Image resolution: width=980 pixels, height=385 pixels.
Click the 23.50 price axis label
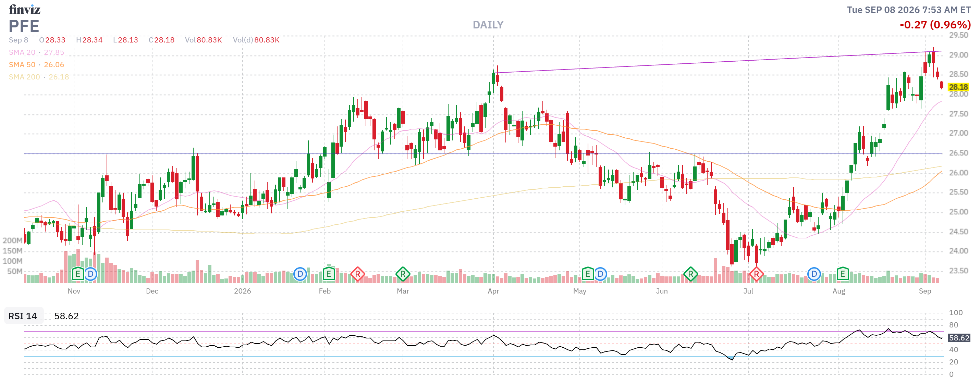[958, 271]
